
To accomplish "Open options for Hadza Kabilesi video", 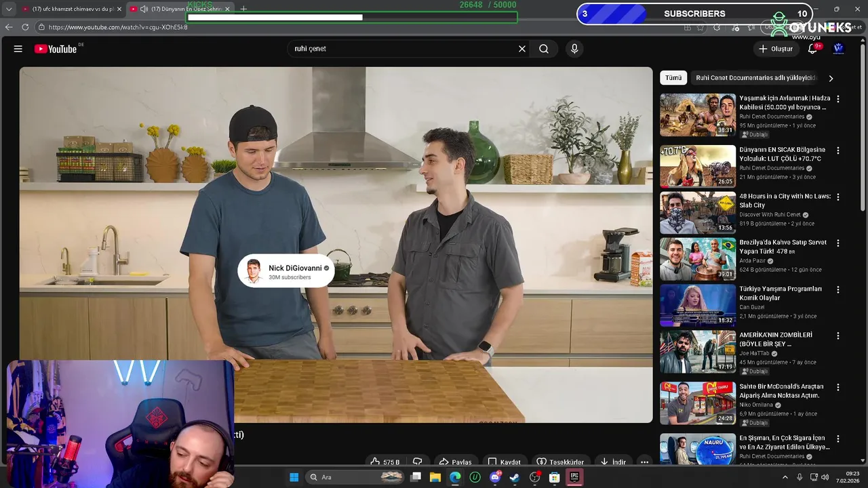I will 838,99.
